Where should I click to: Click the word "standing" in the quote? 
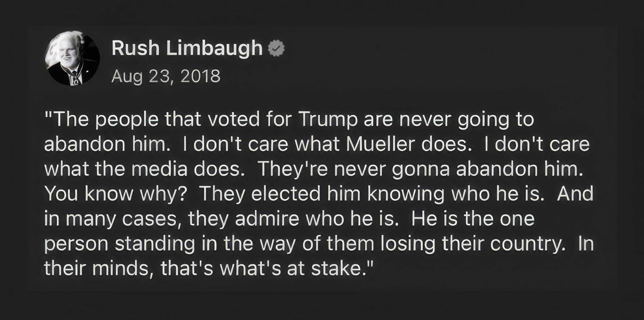155,243
